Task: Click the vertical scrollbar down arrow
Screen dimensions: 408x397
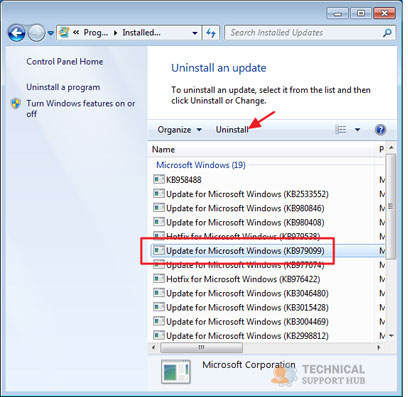Action: (x=391, y=335)
